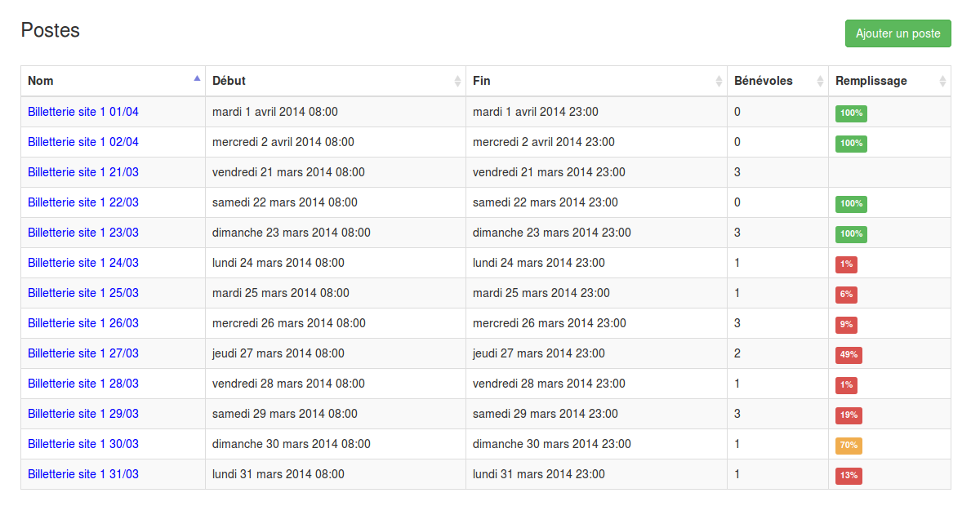Click sort arrows in Remplissage header

[x=942, y=81]
